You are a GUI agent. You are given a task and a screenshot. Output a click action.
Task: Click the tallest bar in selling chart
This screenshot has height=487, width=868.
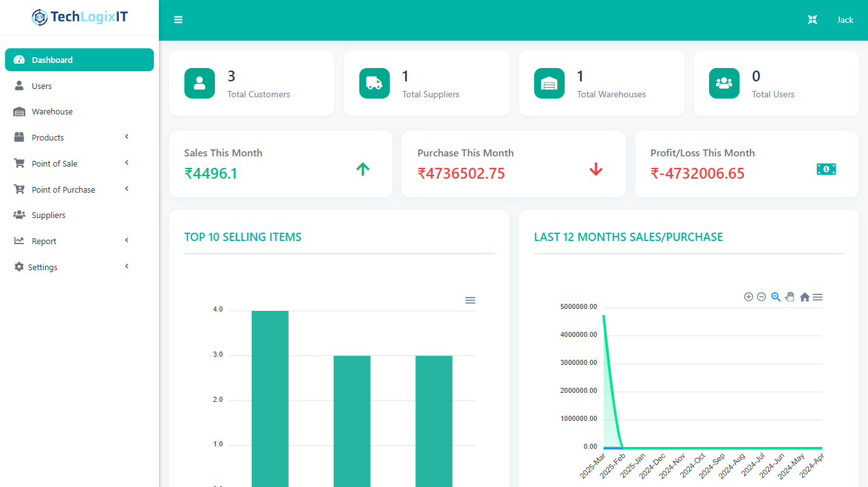pos(270,394)
